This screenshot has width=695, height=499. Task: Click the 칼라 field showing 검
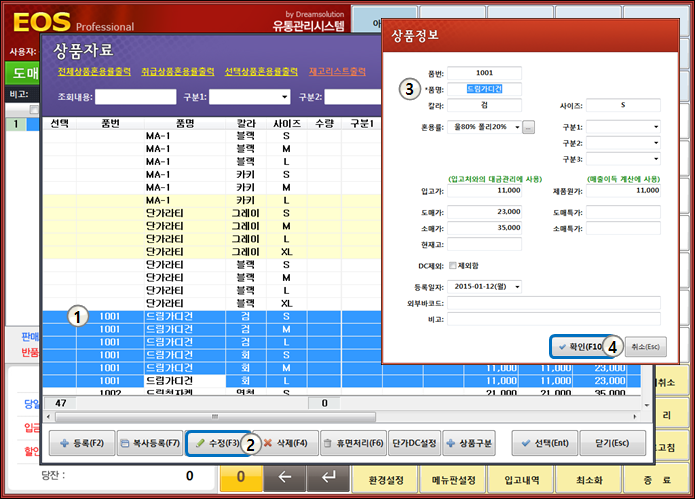point(484,105)
